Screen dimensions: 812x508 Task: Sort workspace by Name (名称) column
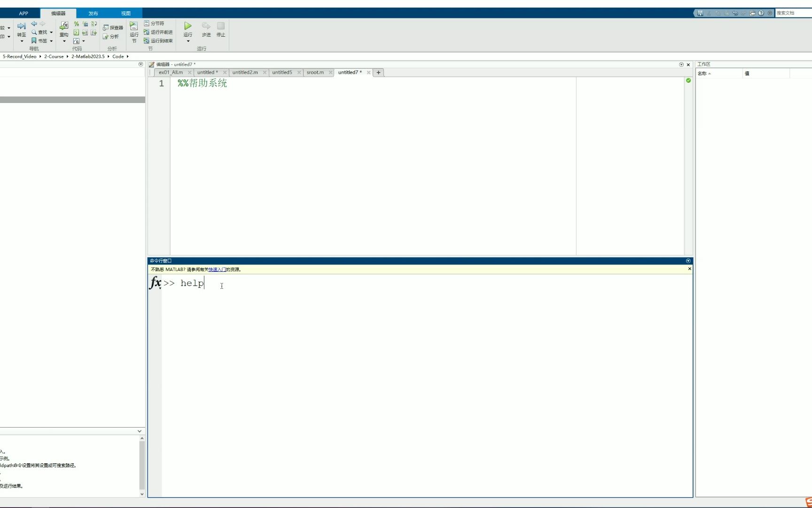pos(719,73)
